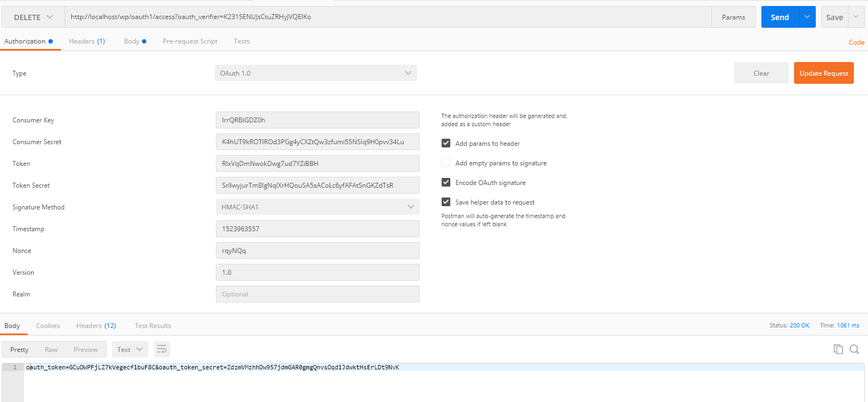The width and height of the screenshot is (868, 402).
Task: Click into the Realm input field
Action: point(317,294)
